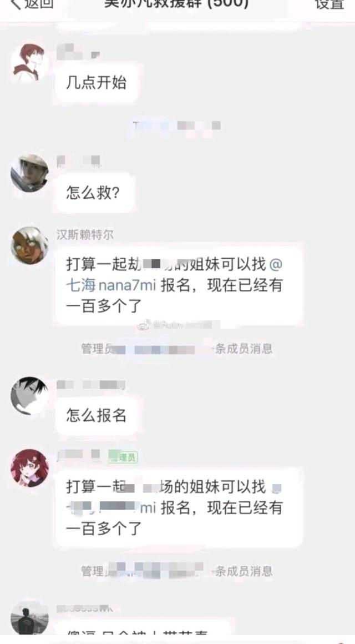Tap black-and-white avatar beside 怎么报名
Viewport: 355px width, 644px height.
(x=29, y=396)
